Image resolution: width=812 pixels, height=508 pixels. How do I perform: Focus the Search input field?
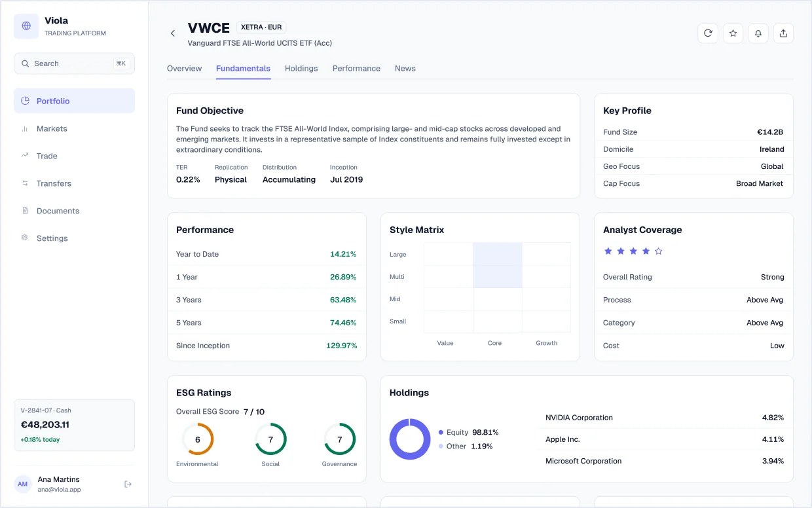click(74, 63)
